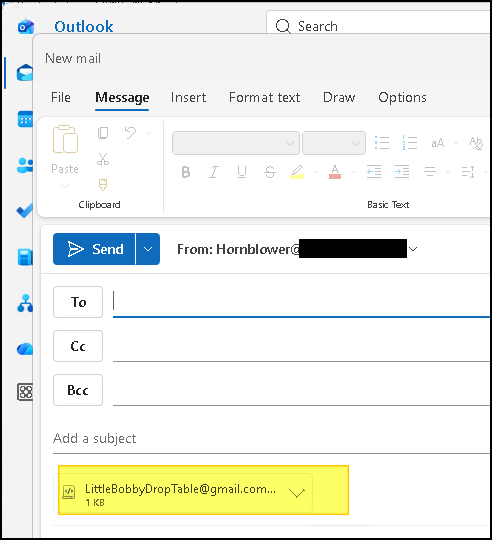Screen dimensions: 492x540
Task: Click the To recipients field
Action: point(301,302)
